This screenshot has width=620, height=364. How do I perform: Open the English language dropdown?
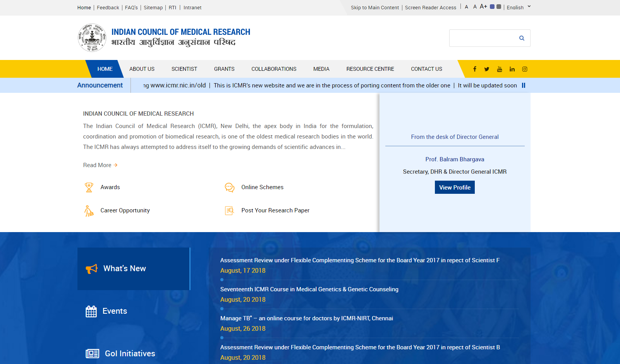pyautogui.click(x=519, y=7)
